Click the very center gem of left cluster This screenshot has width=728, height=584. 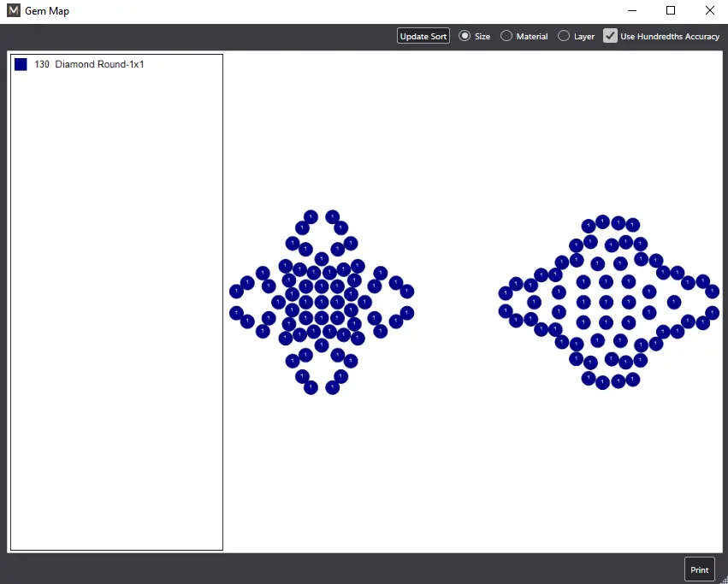point(322,302)
